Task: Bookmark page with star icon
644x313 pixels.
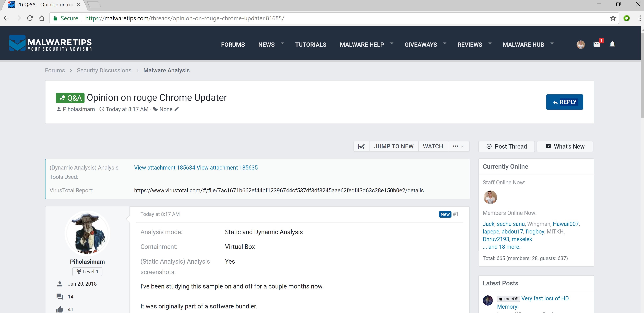Action: 613,18
